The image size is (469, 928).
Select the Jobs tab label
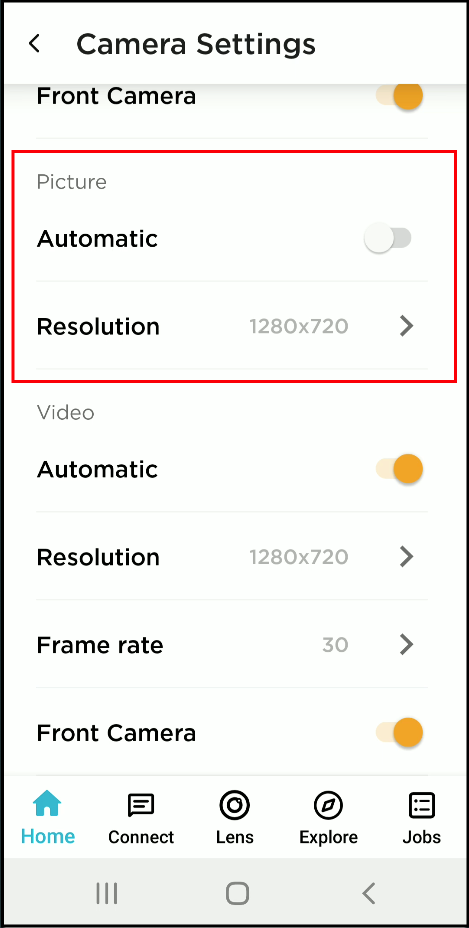pyautogui.click(x=422, y=837)
